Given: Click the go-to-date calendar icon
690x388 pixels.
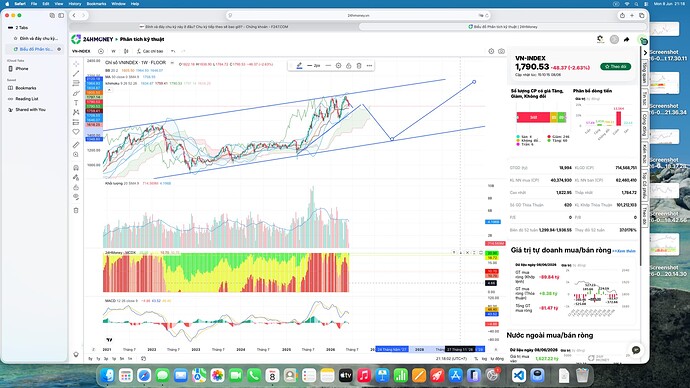Looking at the screenshot, I should point(143,359).
